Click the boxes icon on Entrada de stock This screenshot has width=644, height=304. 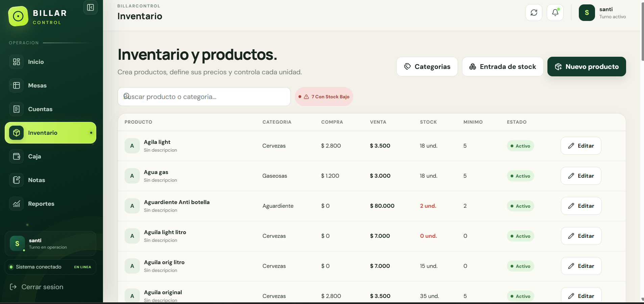pos(473,67)
